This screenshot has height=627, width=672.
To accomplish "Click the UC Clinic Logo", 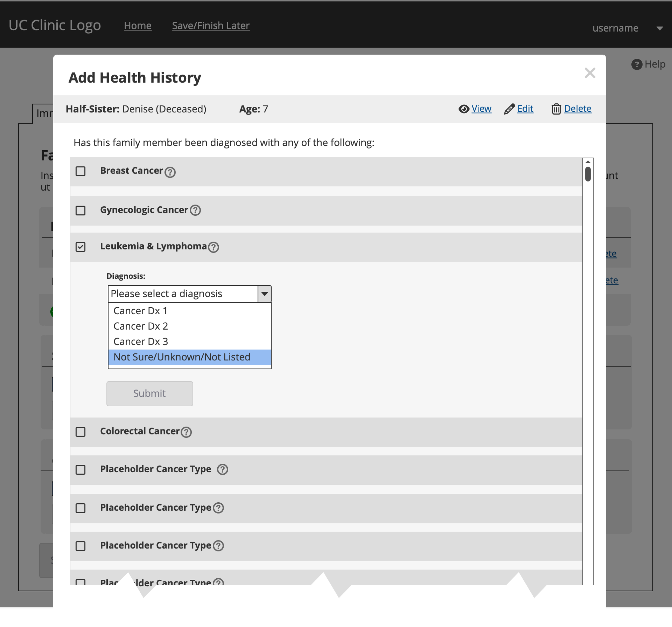I will tap(55, 25).
